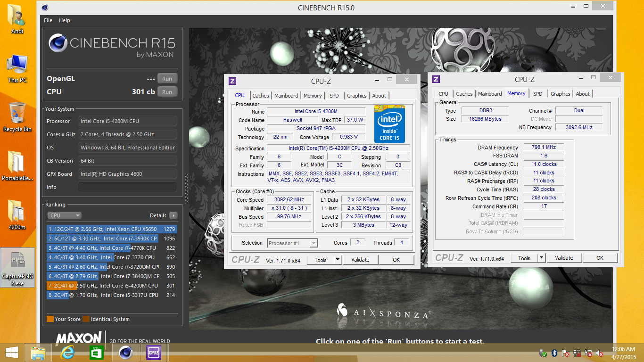644x362 pixels.
Task: Switch to CPU-Z in the taskbar
Action: click(x=154, y=353)
